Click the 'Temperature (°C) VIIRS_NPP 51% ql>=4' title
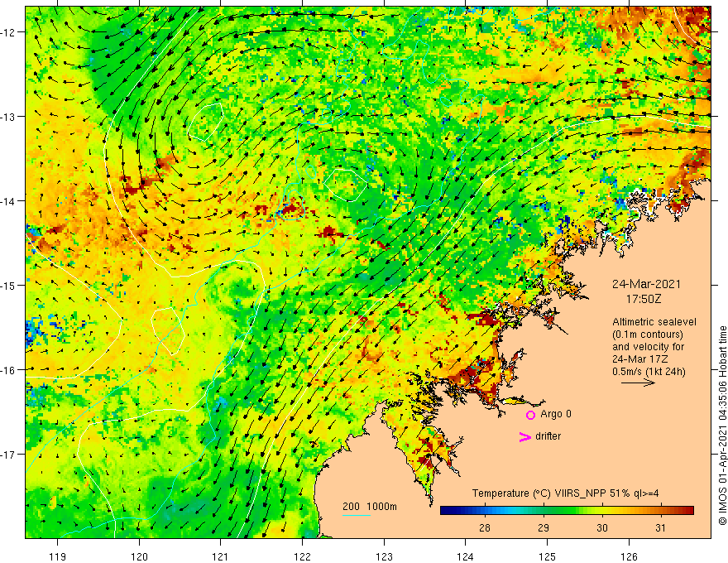728x563 pixels. 566,493
